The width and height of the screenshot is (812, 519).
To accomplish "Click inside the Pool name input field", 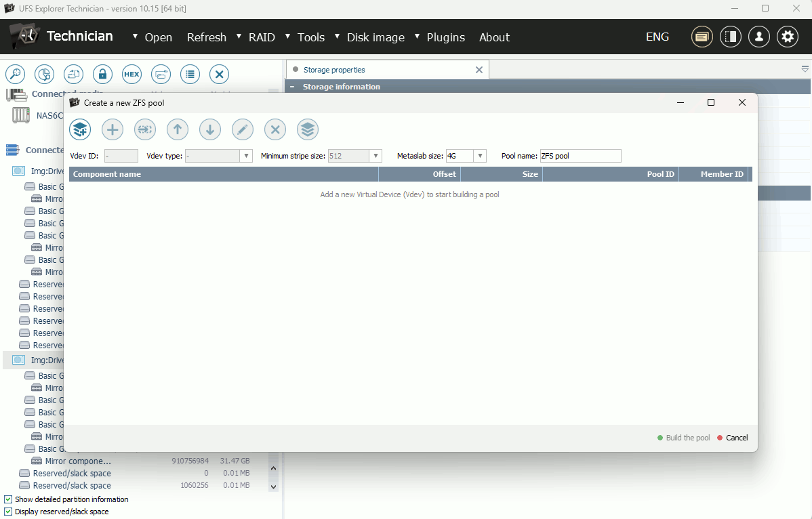I will (580, 156).
